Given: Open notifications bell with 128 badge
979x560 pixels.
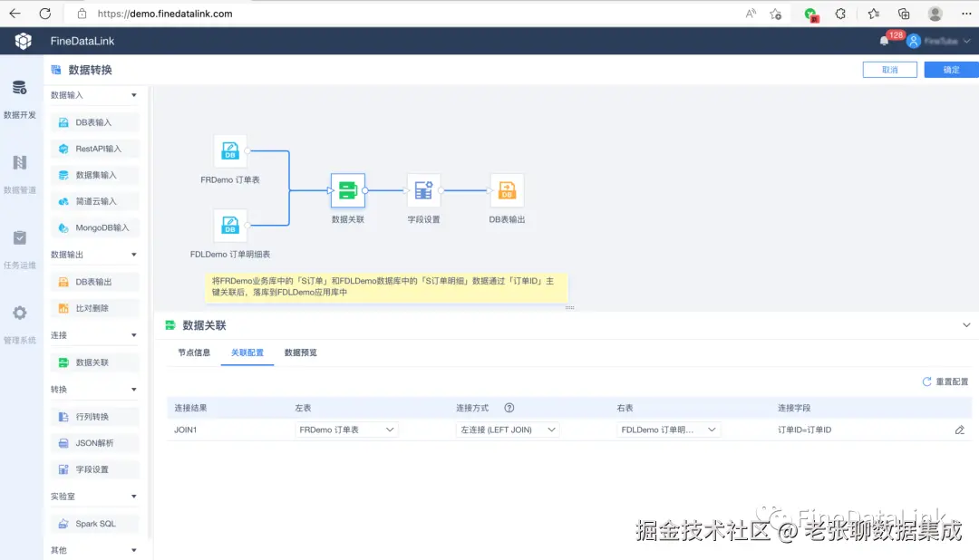Looking at the screenshot, I should pos(884,41).
